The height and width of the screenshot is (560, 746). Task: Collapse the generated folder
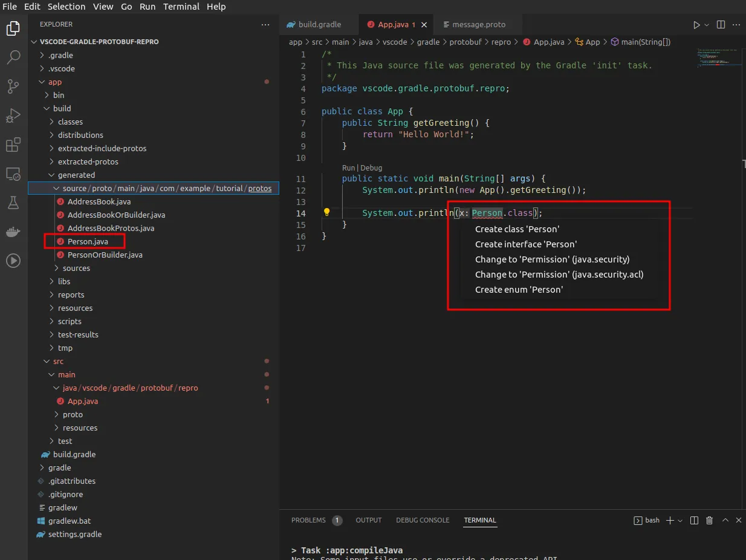154,175
